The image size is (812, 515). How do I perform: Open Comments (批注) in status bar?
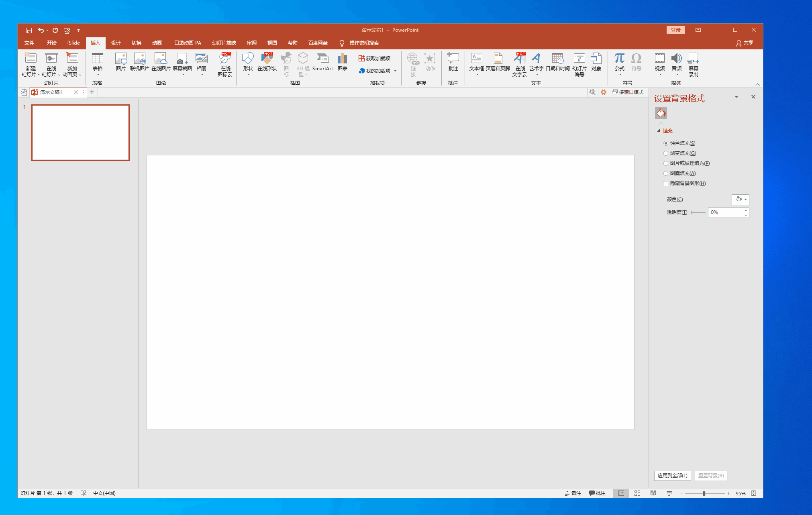597,493
